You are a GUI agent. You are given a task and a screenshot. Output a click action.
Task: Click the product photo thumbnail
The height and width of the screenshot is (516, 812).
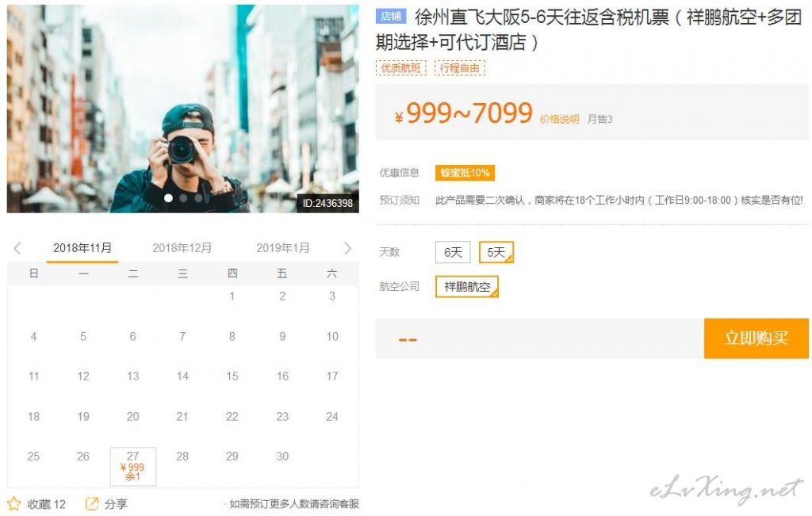[x=183, y=109]
